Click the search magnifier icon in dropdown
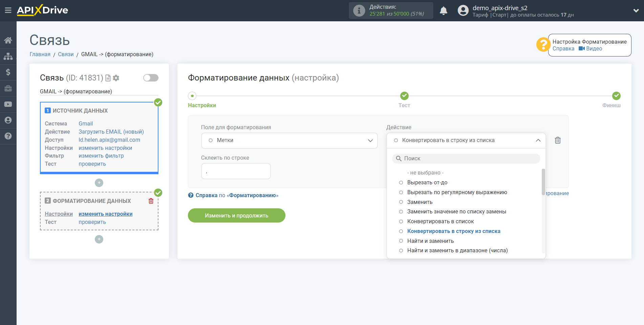 click(399, 159)
